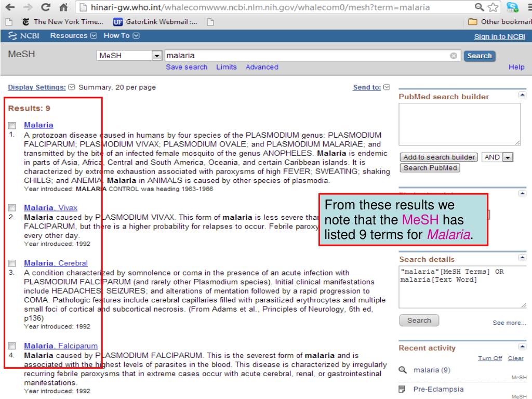
Task: Open the Resources dropdown menu
Action: pyautogui.click(x=74, y=36)
